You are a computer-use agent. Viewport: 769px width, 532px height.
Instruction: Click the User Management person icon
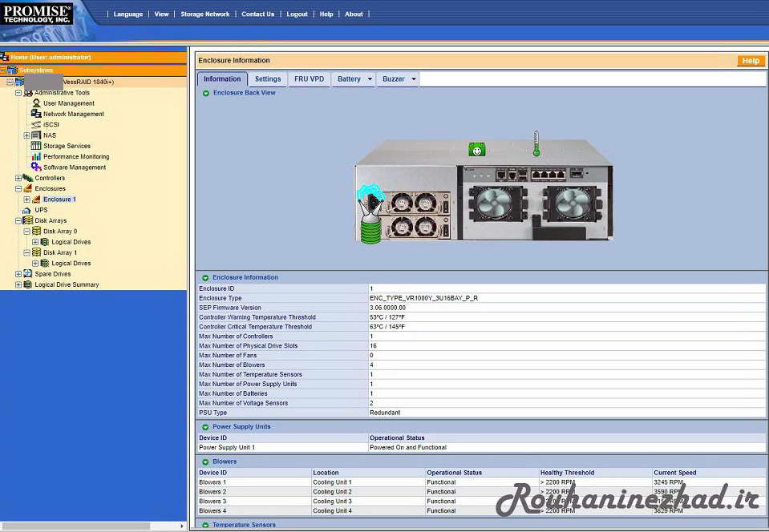36,103
